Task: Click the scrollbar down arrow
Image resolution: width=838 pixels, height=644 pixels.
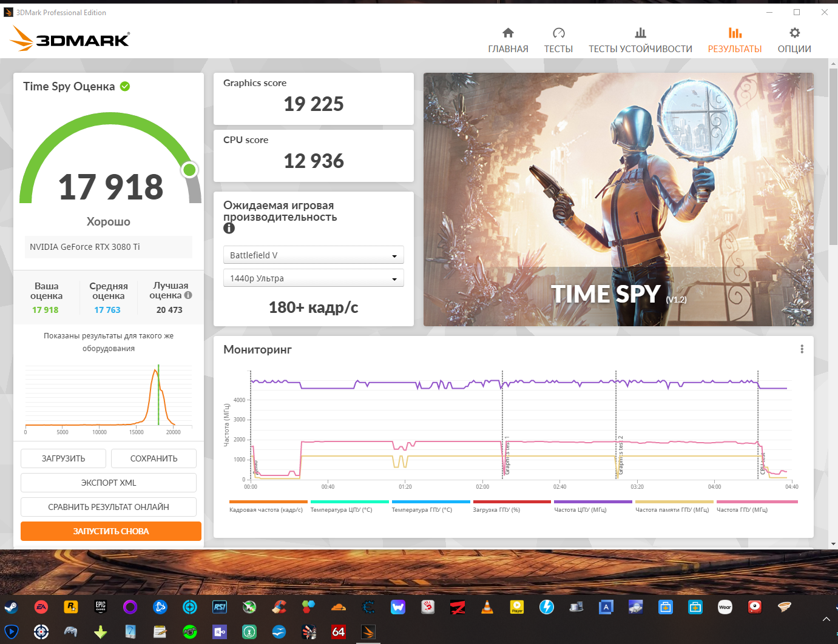Action: coord(833,544)
